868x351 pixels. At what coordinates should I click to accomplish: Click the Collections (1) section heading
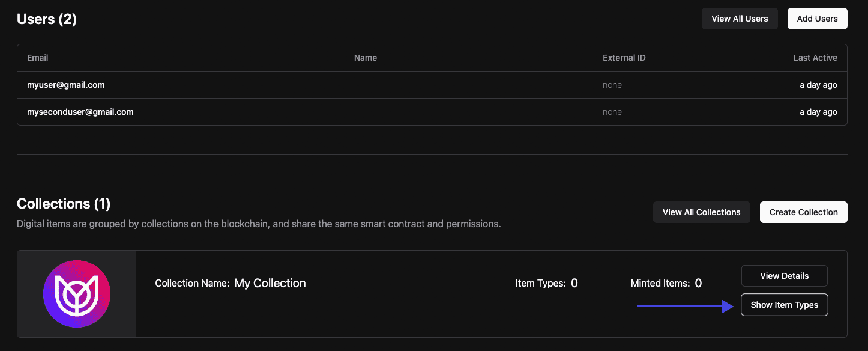point(64,204)
